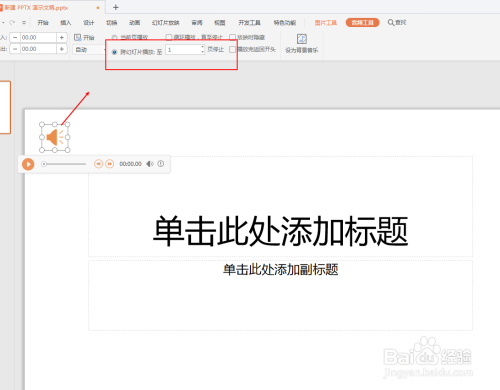
Task: Click the minus button of fade-out time
Action: point(15,49)
